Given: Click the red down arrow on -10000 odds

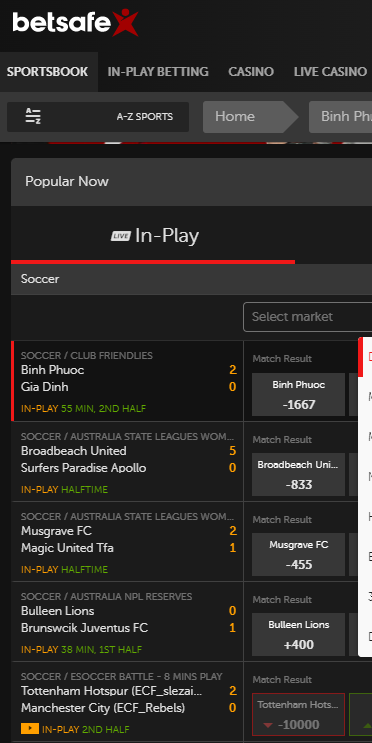Looking at the screenshot, I should [268, 725].
